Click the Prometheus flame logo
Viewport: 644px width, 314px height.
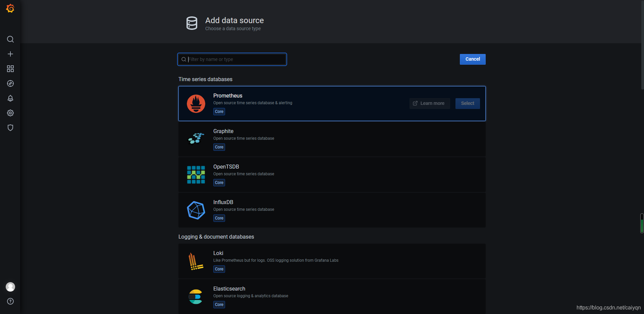coord(196,104)
